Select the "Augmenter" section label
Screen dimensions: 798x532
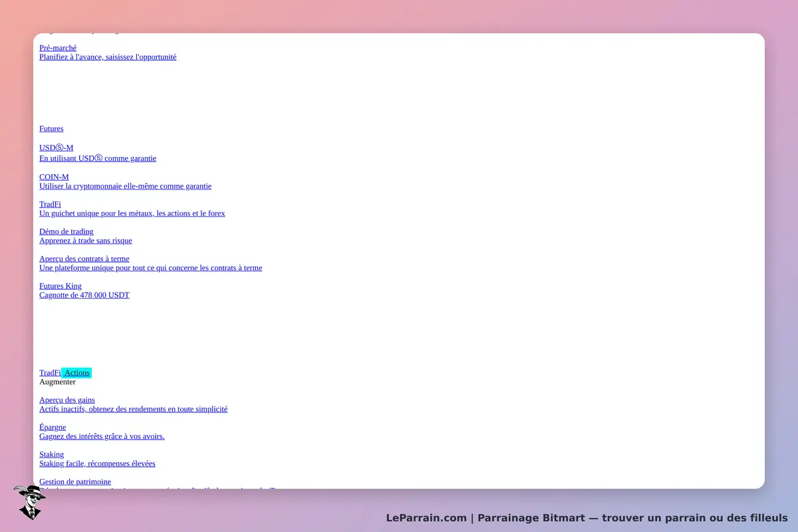(57, 382)
